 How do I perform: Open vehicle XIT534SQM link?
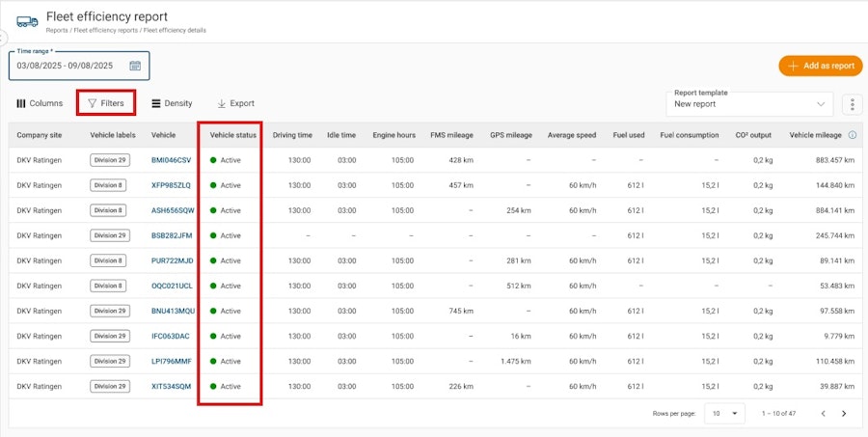[x=171, y=386]
